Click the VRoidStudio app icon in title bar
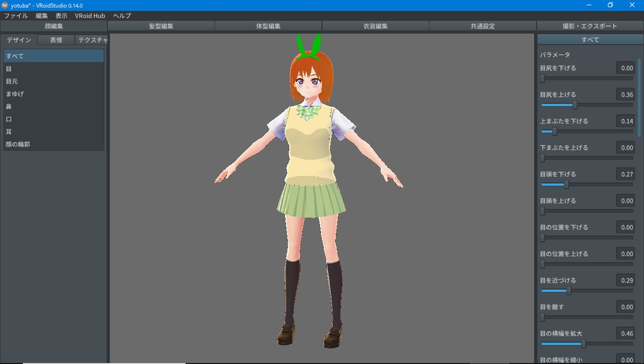 5,5
